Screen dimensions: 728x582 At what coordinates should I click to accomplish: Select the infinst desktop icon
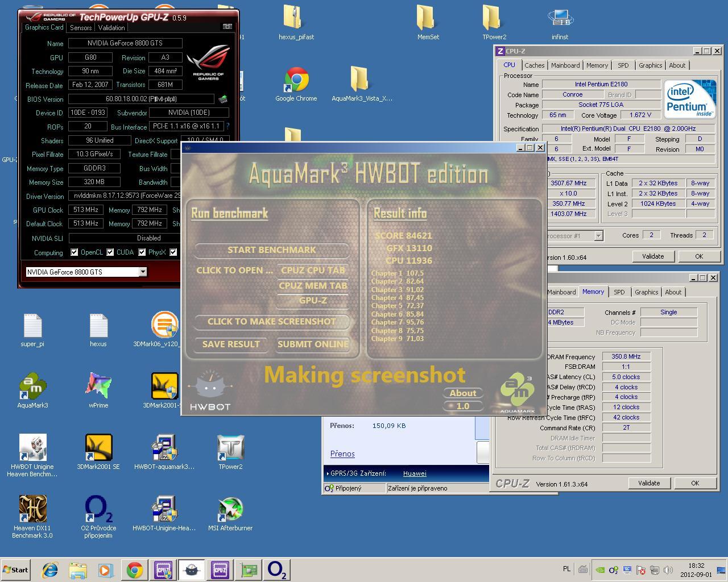coord(560,23)
